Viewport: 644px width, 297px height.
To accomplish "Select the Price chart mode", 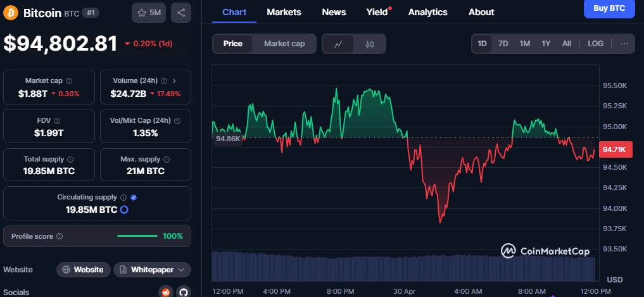I will click(233, 44).
